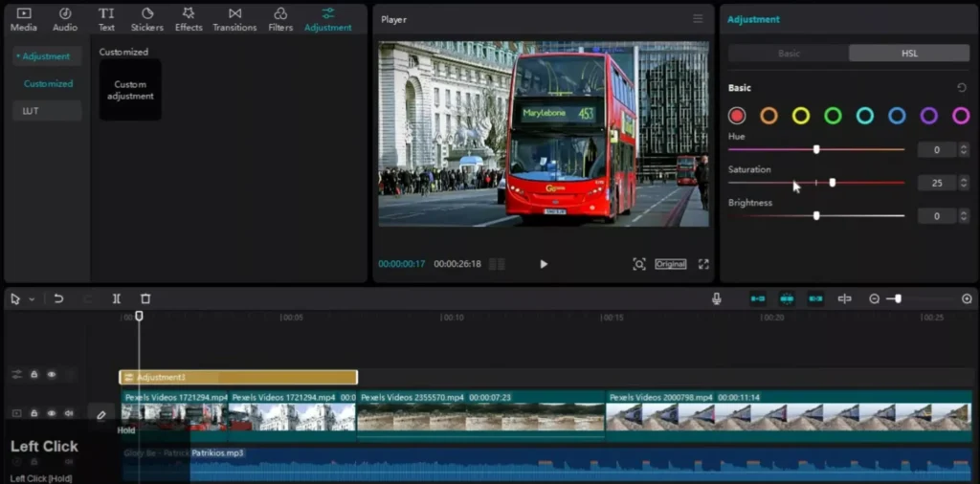Click the Saturation slider handle

point(832,183)
